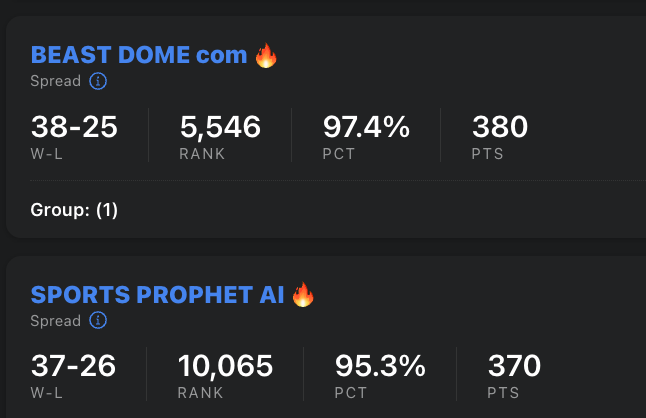Select the 380 PTS value
646x418 pixels.
[x=499, y=127]
